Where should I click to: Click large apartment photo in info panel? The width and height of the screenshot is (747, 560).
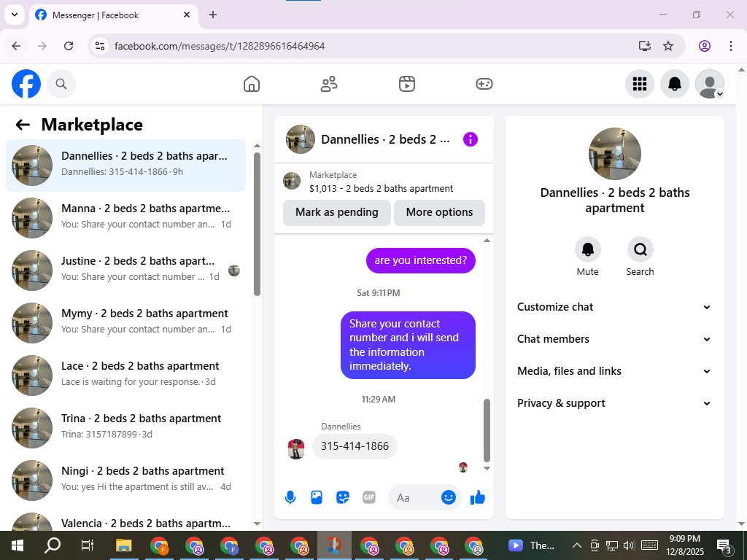click(x=614, y=154)
